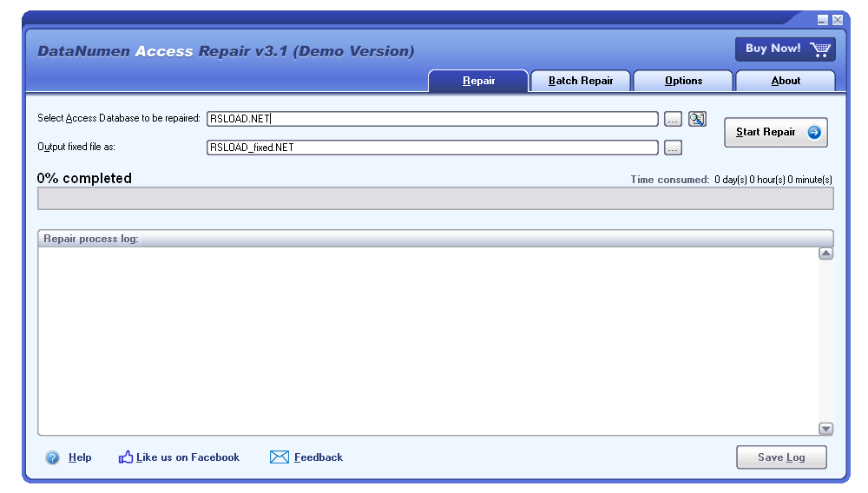Focus the output fixed file input field

click(x=432, y=148)
